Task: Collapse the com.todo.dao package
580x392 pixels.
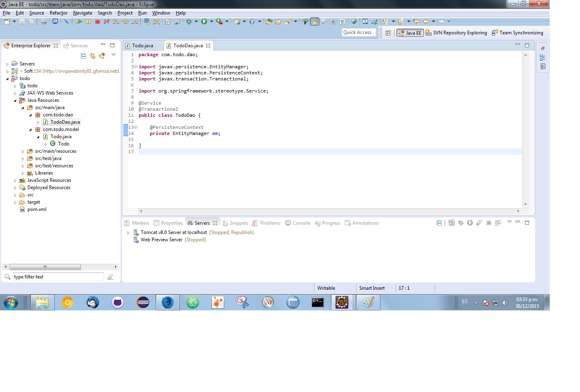Action: [30, 115]
